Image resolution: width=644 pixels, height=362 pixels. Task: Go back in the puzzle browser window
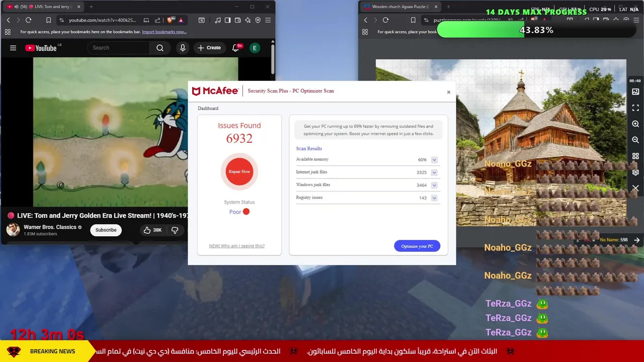coord(365,20)
